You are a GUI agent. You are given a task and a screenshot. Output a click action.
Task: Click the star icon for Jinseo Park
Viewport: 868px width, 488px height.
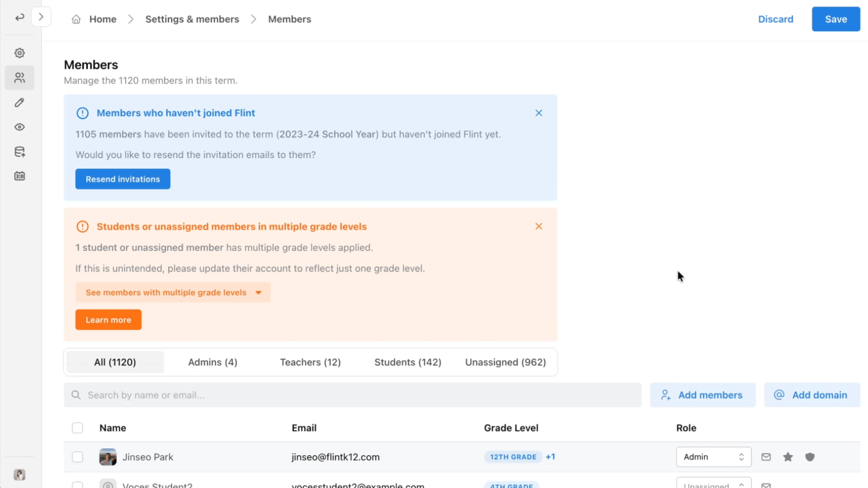pyautogui.click(x=788, y=457)
